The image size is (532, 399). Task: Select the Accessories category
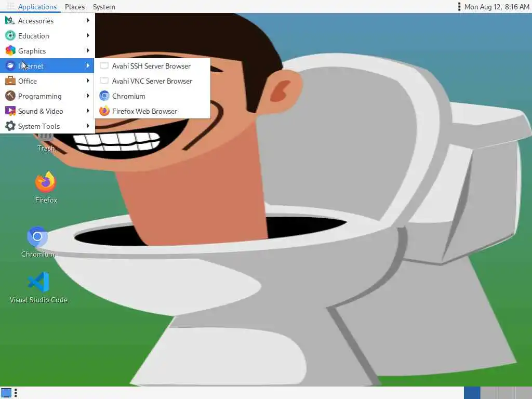pyautogui.click(x=47, y=21)
